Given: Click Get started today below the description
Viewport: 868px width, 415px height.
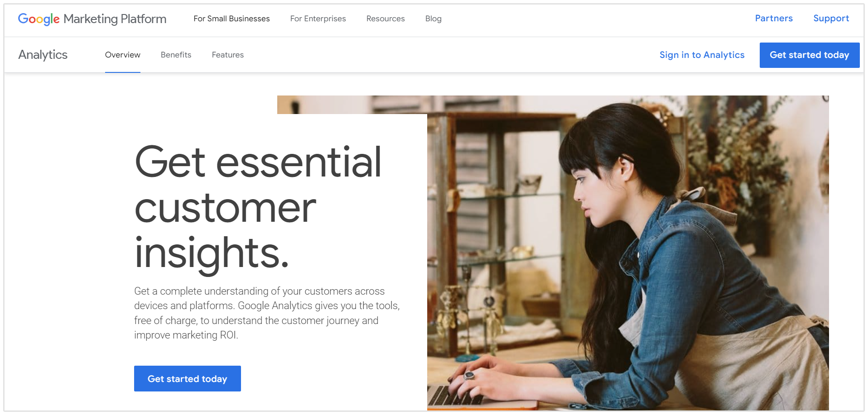Looking at the screenshot, I should click(x=187, y=378).
